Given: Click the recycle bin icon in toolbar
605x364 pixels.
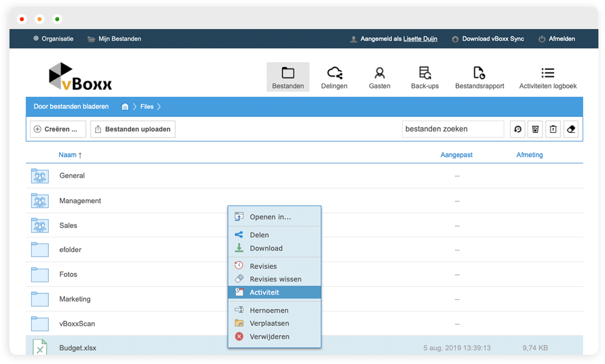Looking at the screenshot, I should (x=535, y=129).
